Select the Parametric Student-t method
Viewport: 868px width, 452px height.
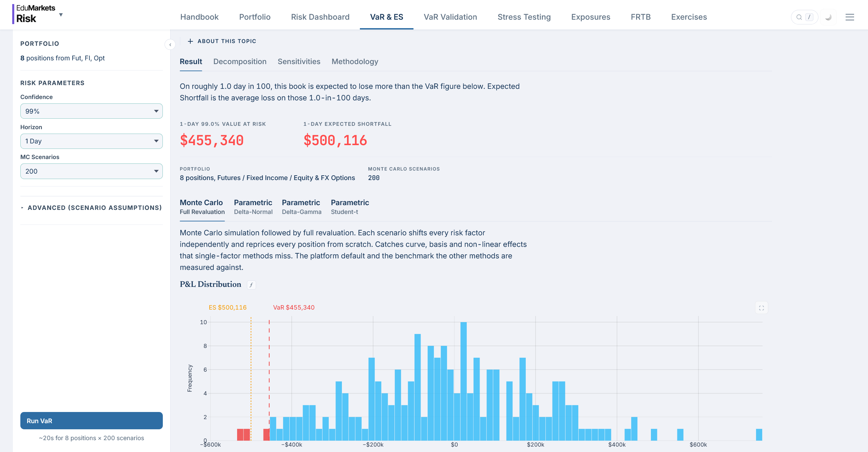tap(350, 207)
